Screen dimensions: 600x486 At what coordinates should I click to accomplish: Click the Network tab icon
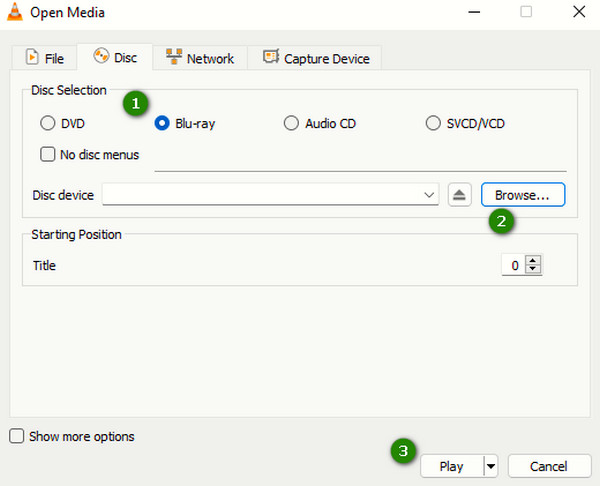pyautogui.click(x=173, y=58)
